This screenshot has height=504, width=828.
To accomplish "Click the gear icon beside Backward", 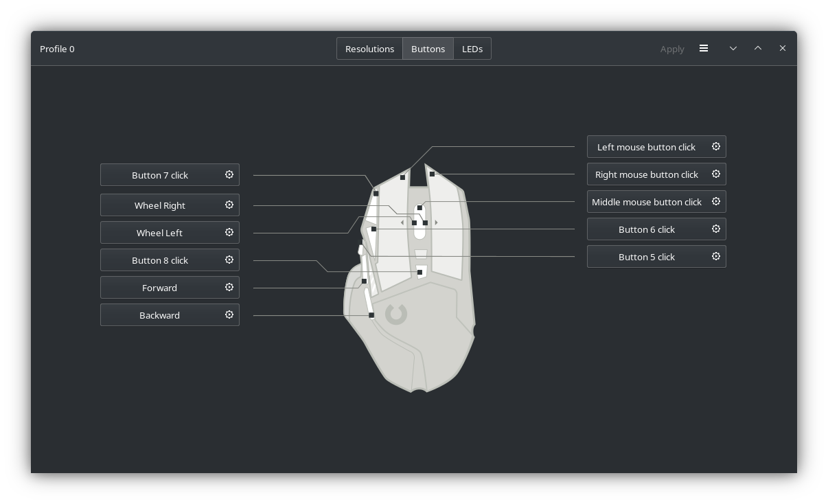I will coord(229,314).
